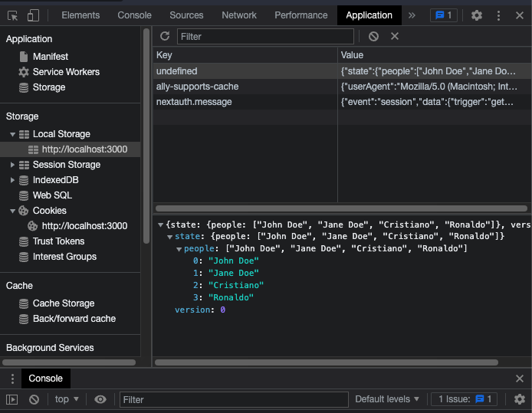Click the Storage database icon under Application
Screen dimensions: 532x413
(24, 87)
